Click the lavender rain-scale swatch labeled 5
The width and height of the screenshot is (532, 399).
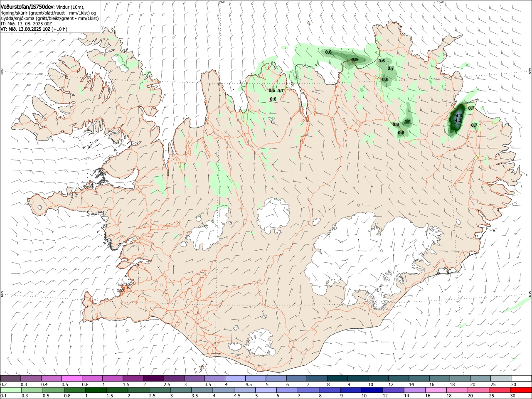266,390
